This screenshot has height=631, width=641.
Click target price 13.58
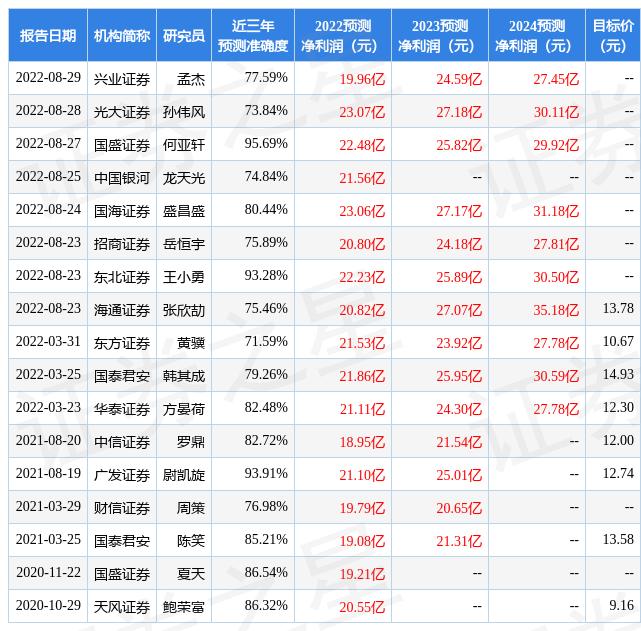[618, 539]
